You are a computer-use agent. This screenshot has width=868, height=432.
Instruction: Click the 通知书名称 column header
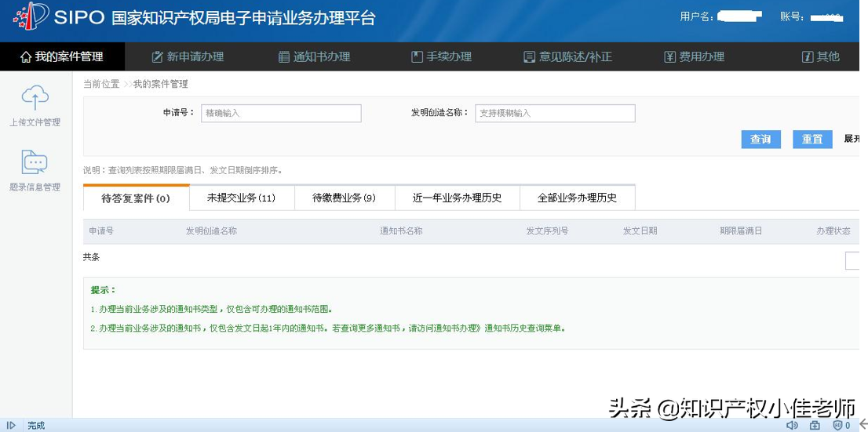(x=401, y=231)
